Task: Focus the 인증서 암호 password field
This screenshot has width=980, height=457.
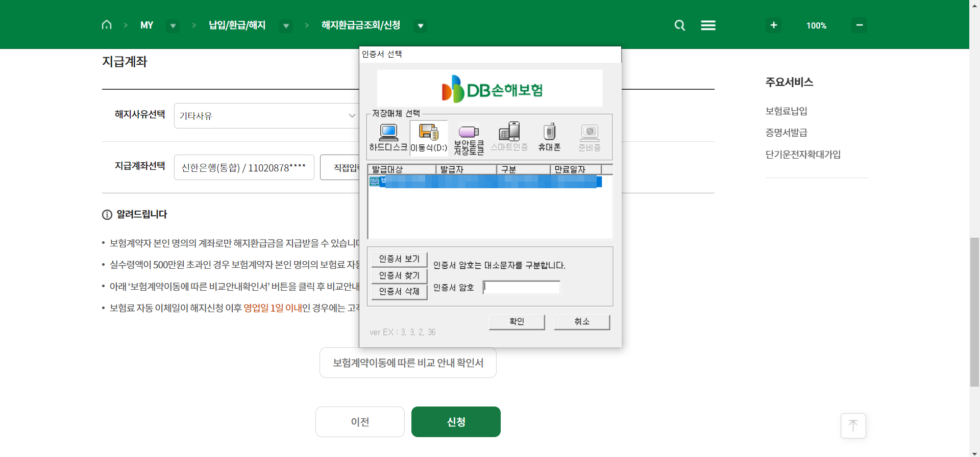Action: [x=522, y=287]
